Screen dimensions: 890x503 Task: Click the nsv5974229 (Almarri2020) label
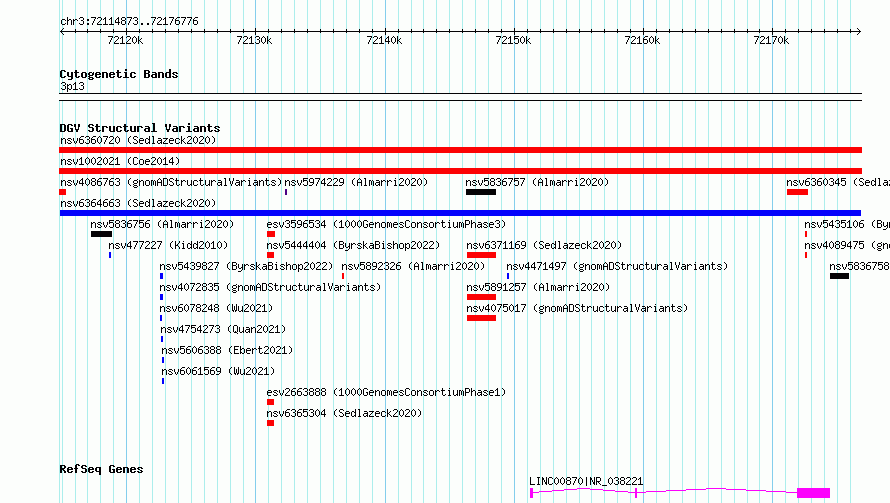coord(356,182)
